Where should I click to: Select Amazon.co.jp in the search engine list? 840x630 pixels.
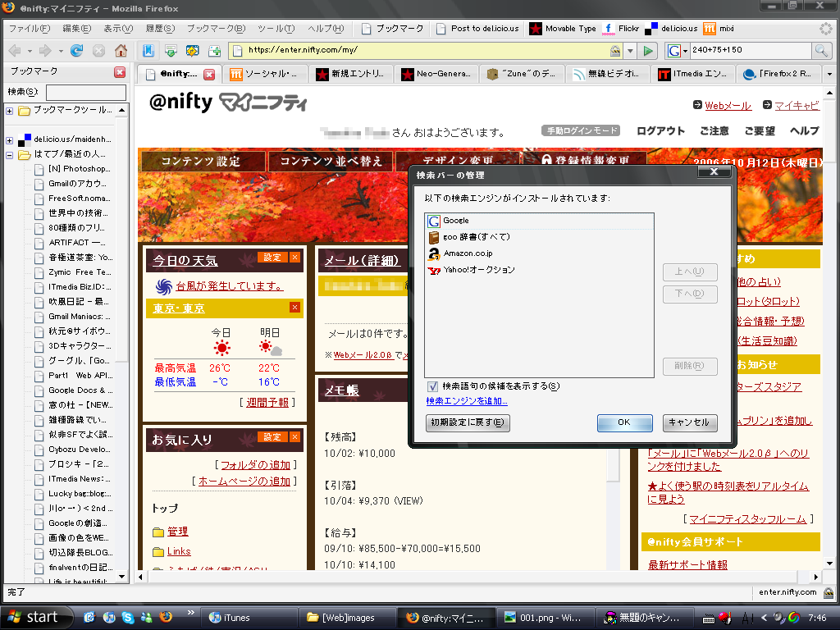coord(467,253)
